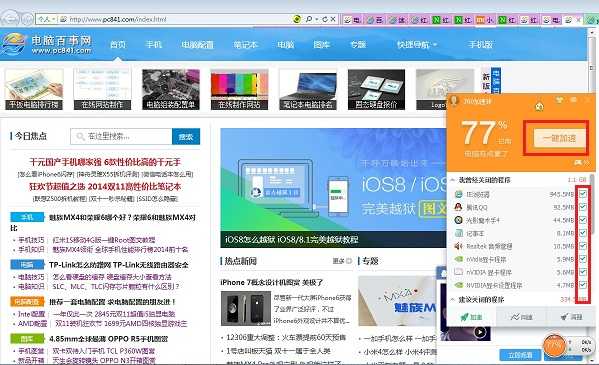599x365 pixels.
Task: Click the NVIDIA显卡设置程序 green icon
Action: pos(458,285)
